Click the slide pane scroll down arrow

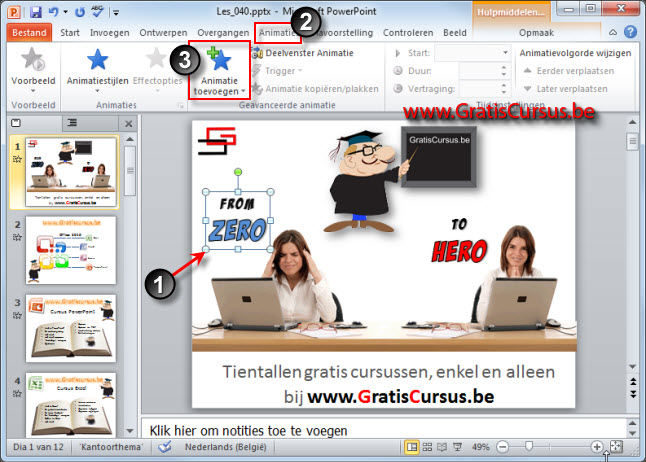[x=130, y=431]
